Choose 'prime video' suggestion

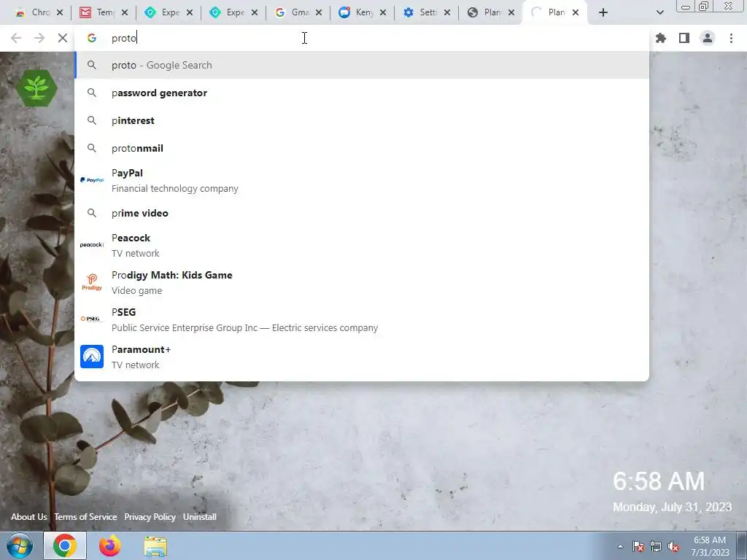pos(362,213)
